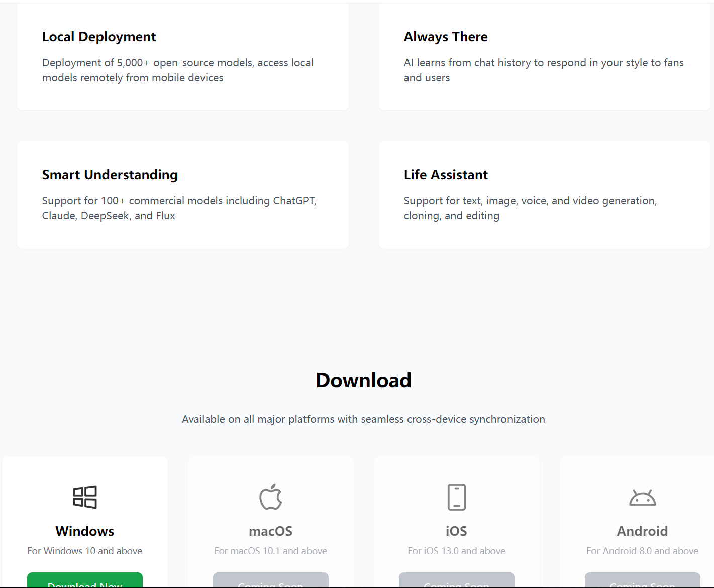Download the Windows version now
The image size is (714, 588).
tap(85, 580)
